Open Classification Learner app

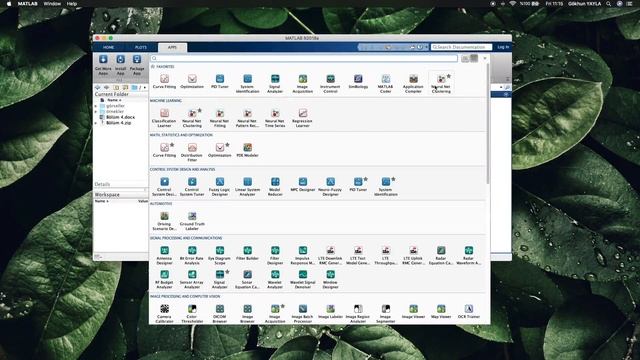click(164, 118)
